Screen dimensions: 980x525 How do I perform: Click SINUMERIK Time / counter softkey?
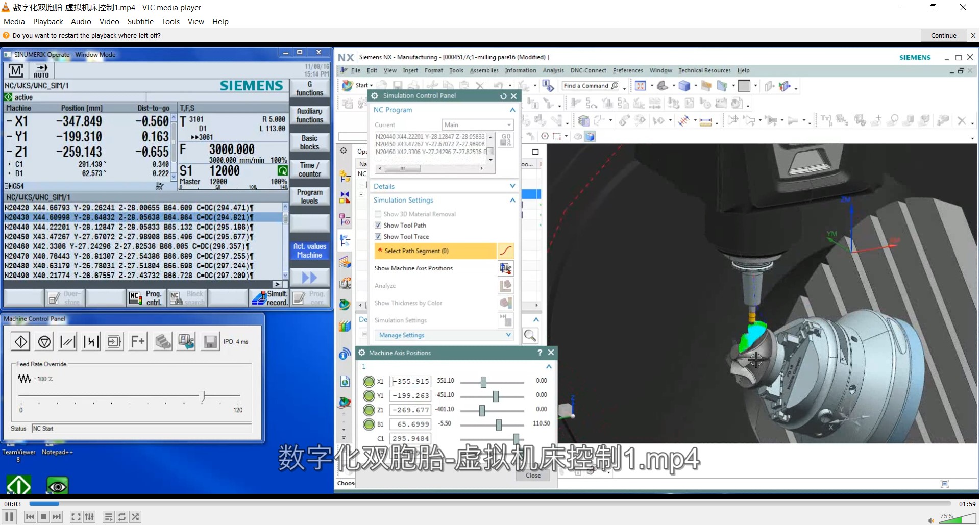[310, 169]
